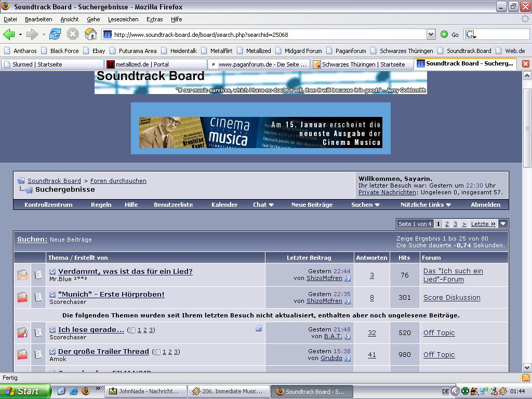This screenshot has height=399, width=532.
Task: Open the URL address bar history dropdown
Action: pyautogui.click(x=430, y=34)
